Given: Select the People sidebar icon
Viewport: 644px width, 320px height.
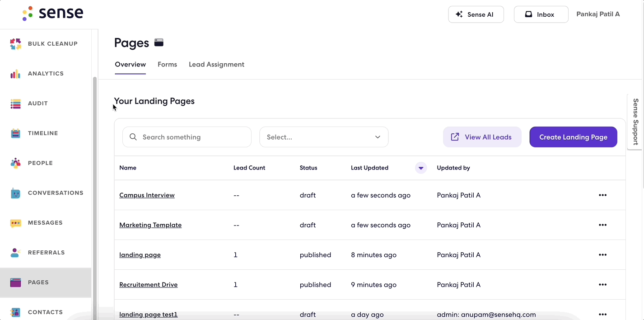Looking at the screenshot, I should (15, 163).
